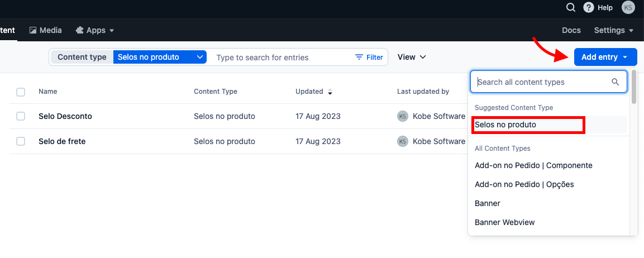
Task: Open the View dropdown
Action: (412, 57)
